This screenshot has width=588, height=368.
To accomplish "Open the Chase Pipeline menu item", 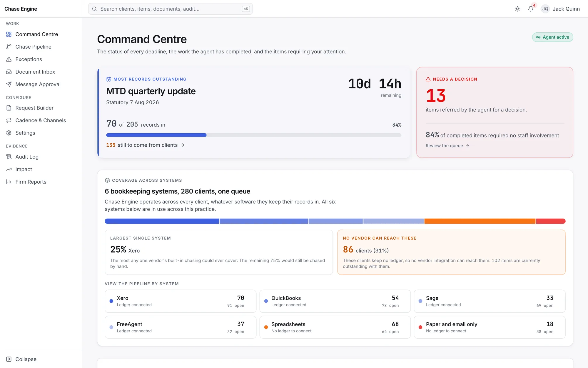I will [x=41, y=47].
